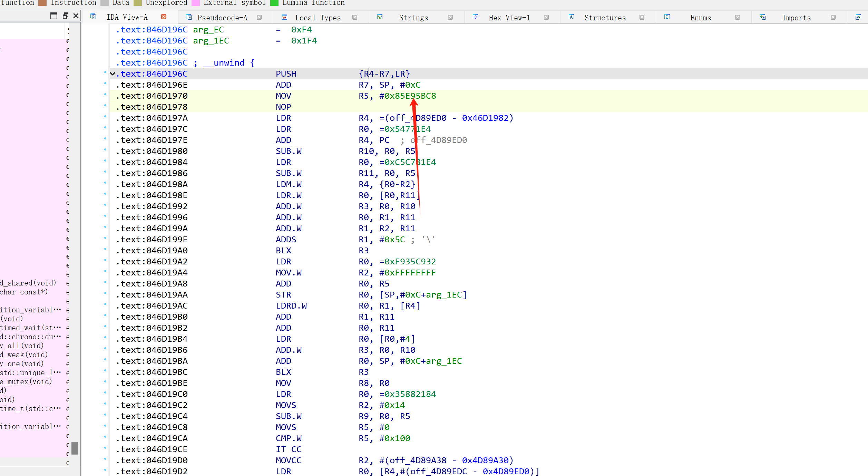868x476 pixels.
Task: Open the Strings tab
Action: [413, 18]
